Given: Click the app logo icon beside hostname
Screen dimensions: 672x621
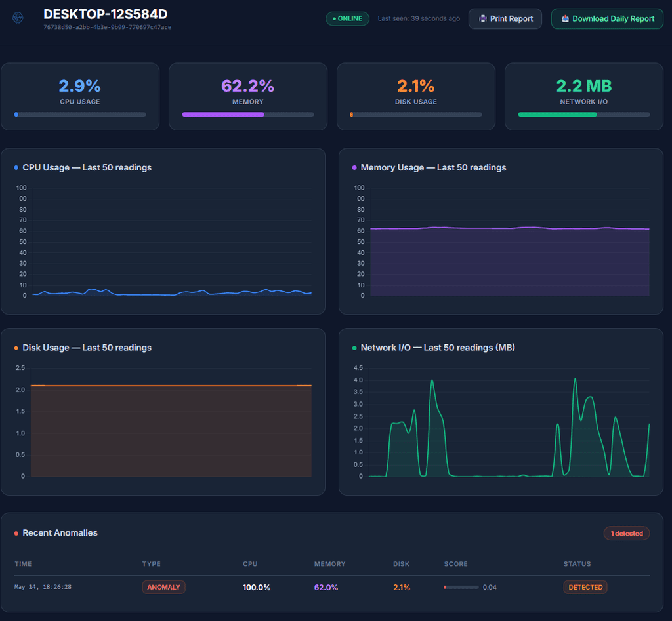Looking at the screenshot, I should click(18, 18).
